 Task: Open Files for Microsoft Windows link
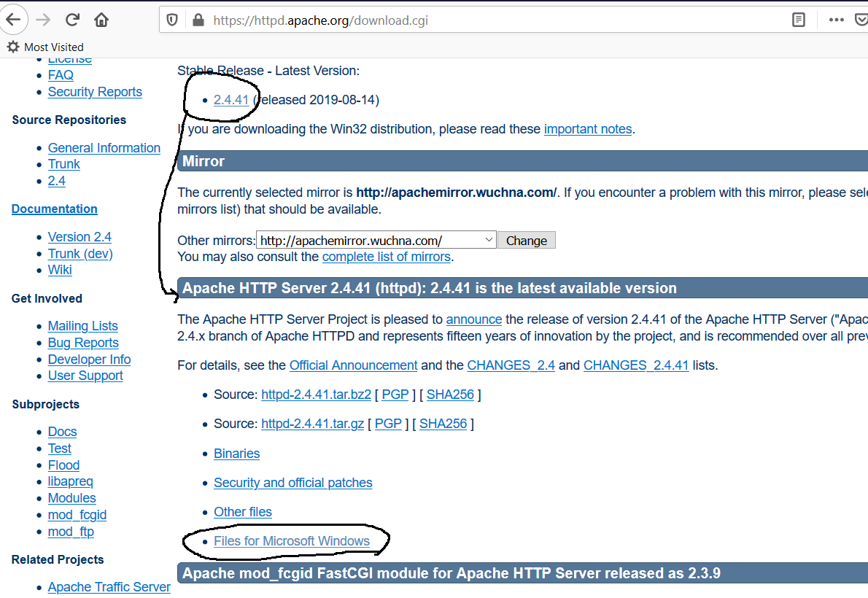click(292, 542)
